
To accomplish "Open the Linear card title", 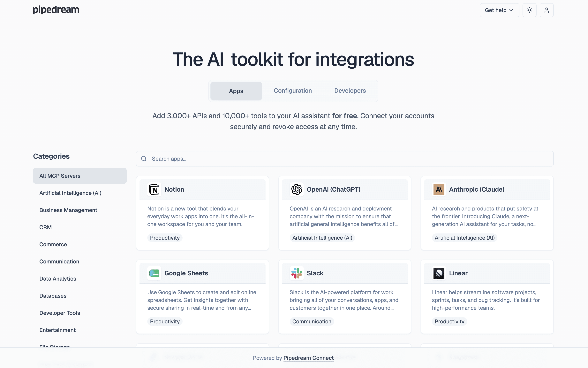I will pos(458,273).
